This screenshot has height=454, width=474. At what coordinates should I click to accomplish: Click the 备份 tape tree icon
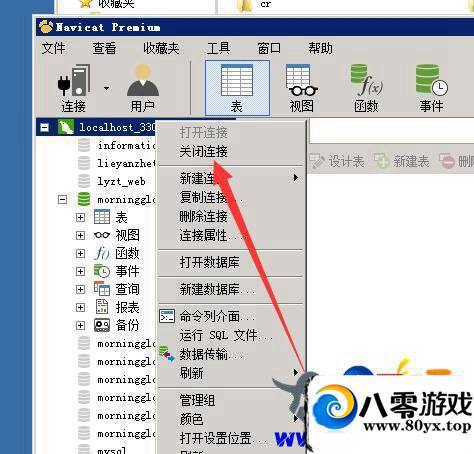102,325
